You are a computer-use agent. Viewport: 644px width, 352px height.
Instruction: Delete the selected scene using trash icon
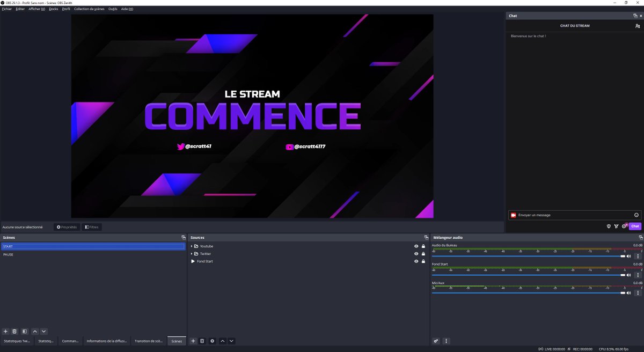point(14,332)
